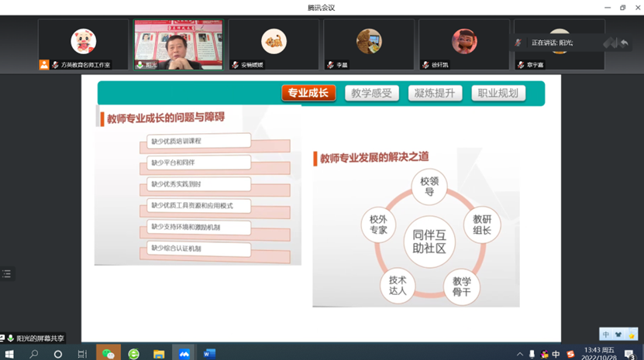Launch Word from the taskbar
Screen dimensions: 644x360
[208, 353]
